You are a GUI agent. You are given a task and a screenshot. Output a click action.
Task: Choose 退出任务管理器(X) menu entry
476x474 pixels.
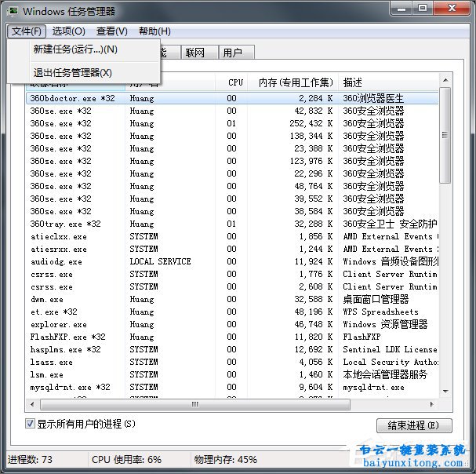pyautogui.click(x=83, y=73)
